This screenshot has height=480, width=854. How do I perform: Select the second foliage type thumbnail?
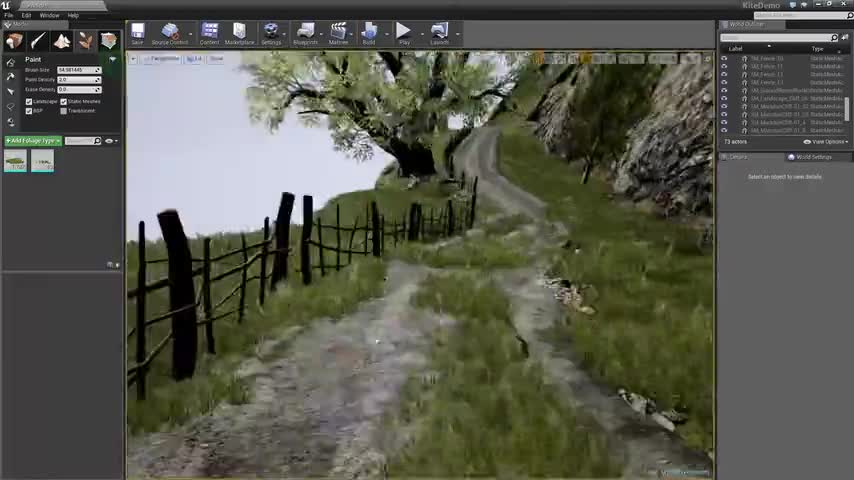(42, 161)
